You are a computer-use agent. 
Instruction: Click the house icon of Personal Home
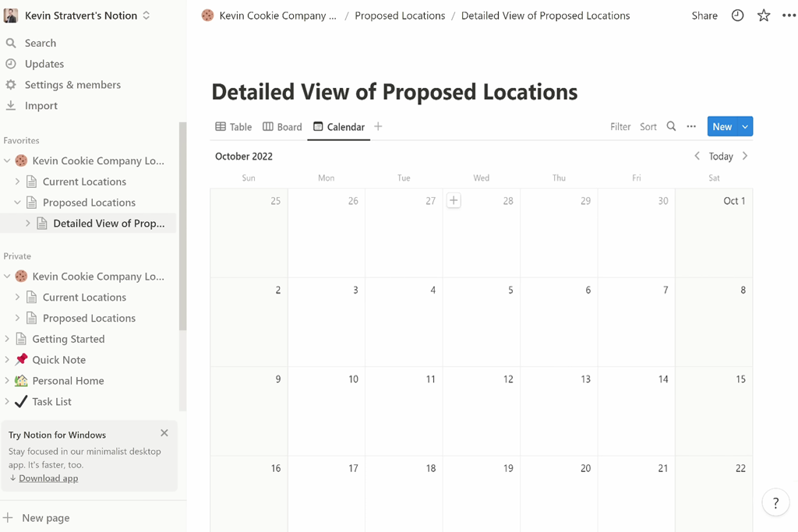pyautogui.click(x=21, y=380)
